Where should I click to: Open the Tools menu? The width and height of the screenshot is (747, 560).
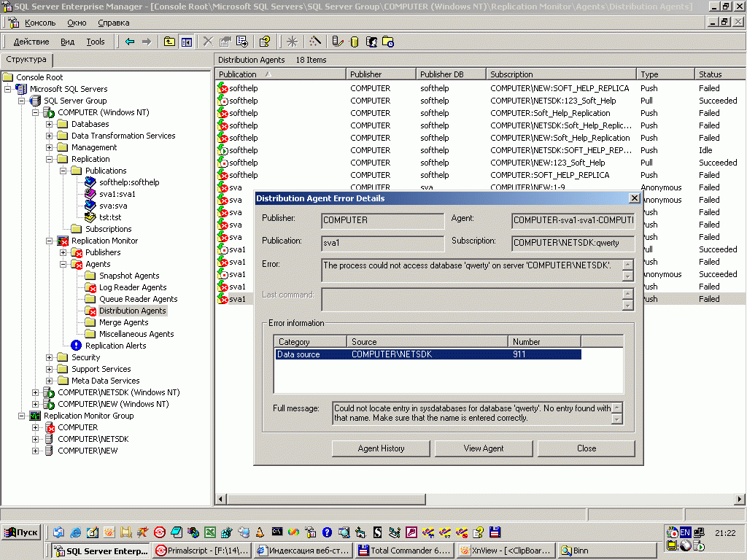click(x=96, y=42)
